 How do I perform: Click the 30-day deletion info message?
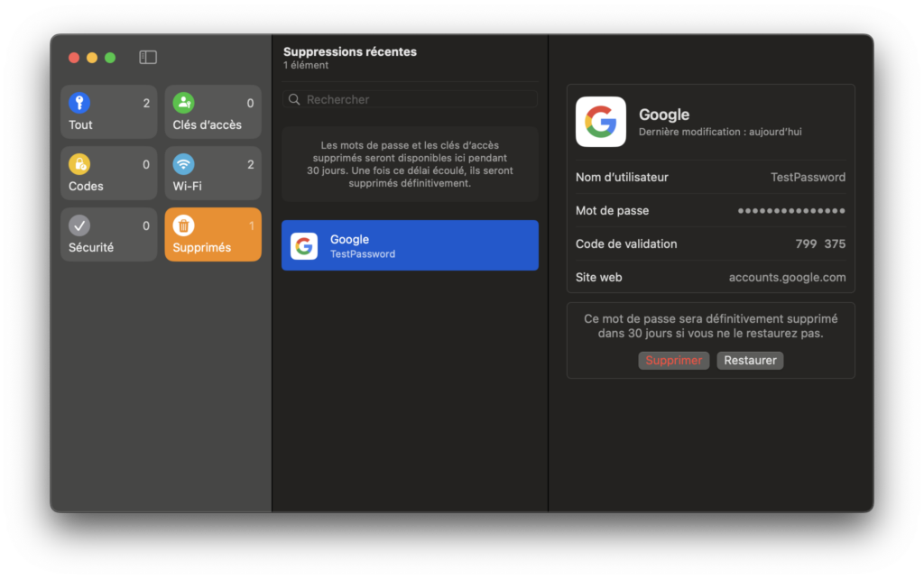pos(411,164)
